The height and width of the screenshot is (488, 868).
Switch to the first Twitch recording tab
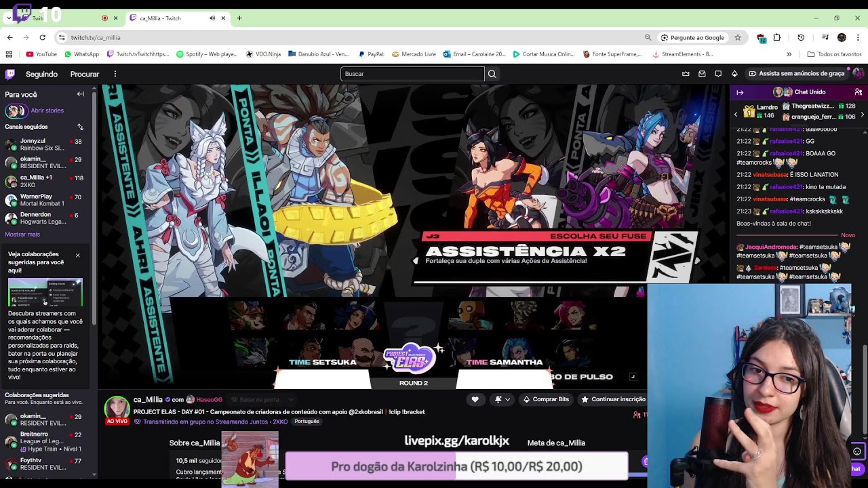pyautogui.click(x=68, y=18)
